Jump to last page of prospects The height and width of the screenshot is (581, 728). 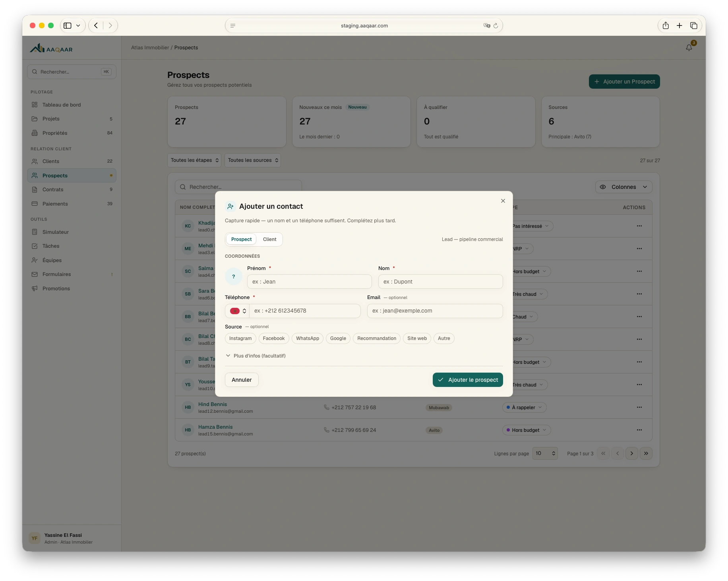point(646,453)
